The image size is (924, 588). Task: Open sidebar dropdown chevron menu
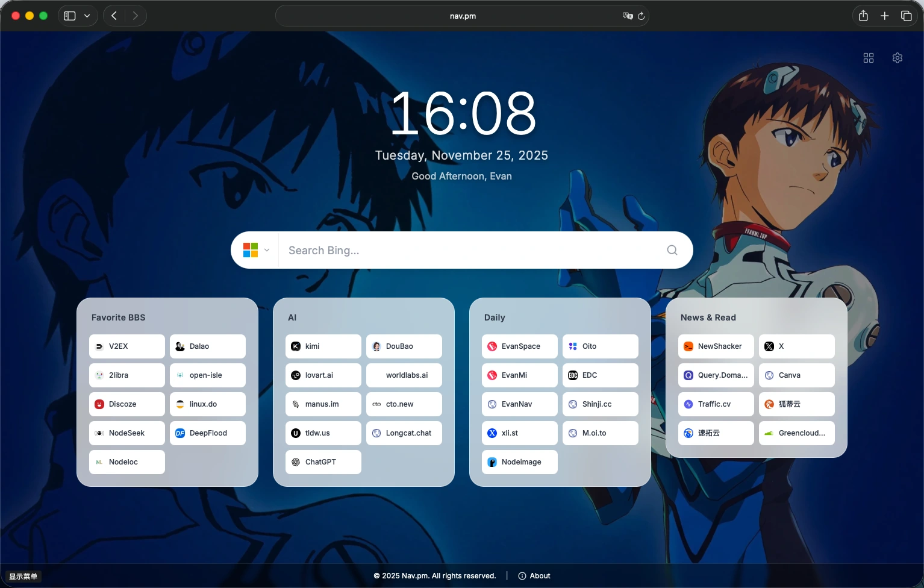tap(87, 16)
